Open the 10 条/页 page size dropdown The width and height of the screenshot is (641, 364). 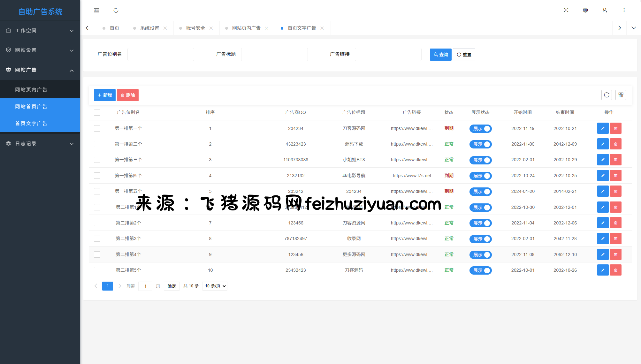(215, 286)
